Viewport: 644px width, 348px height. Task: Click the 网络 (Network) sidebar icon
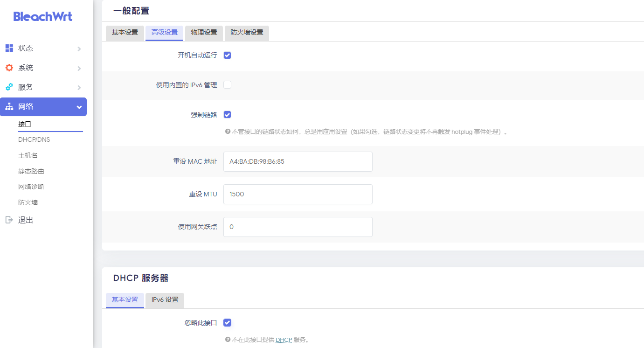[9, 106]
